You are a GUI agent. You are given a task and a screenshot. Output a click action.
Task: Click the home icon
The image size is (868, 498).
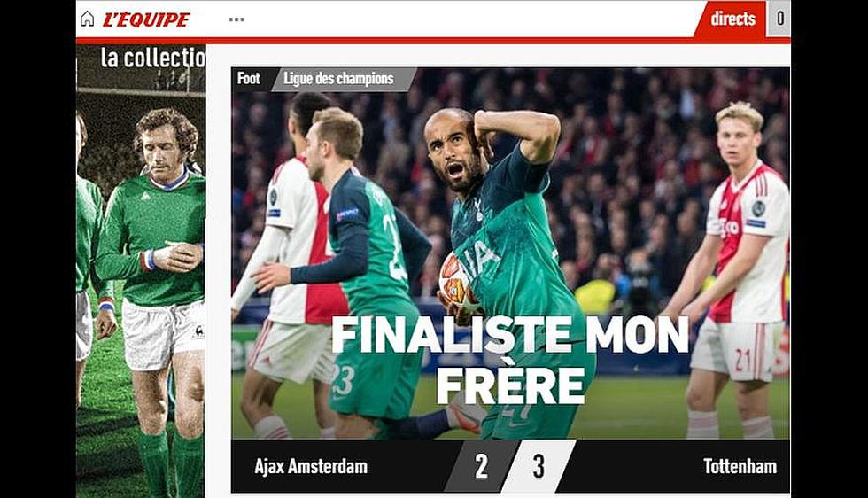tap(87, 19)
